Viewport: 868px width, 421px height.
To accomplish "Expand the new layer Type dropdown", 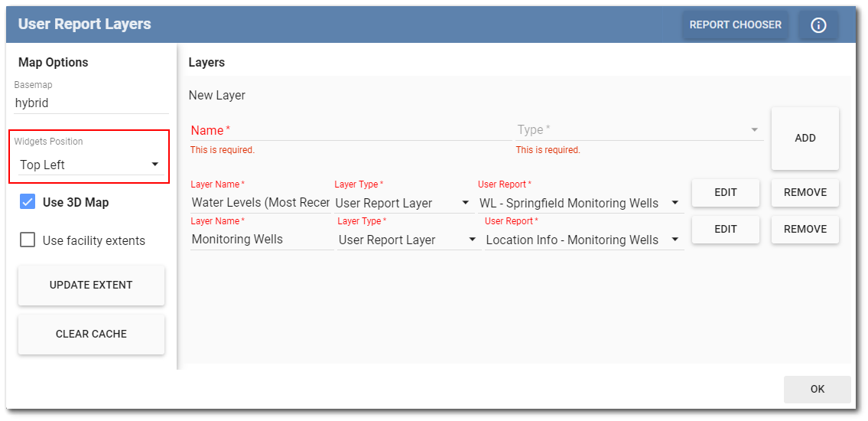I will click(639, 130).
